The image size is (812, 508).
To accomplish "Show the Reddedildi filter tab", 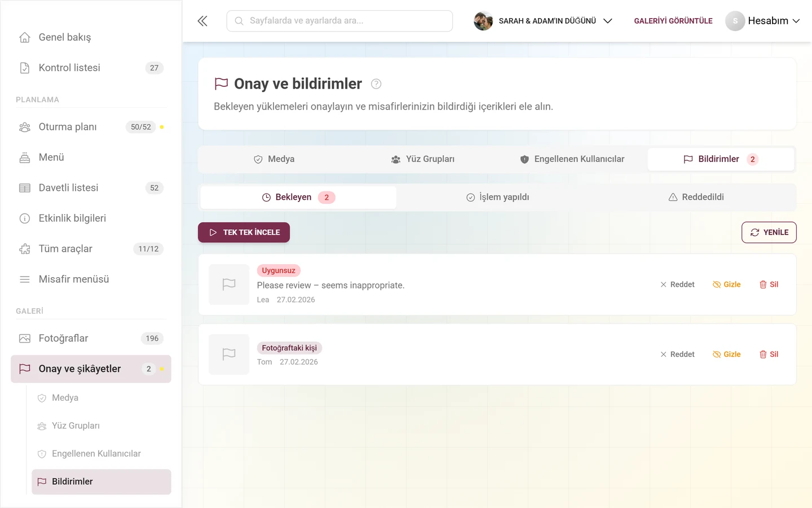I will [696, 198].
